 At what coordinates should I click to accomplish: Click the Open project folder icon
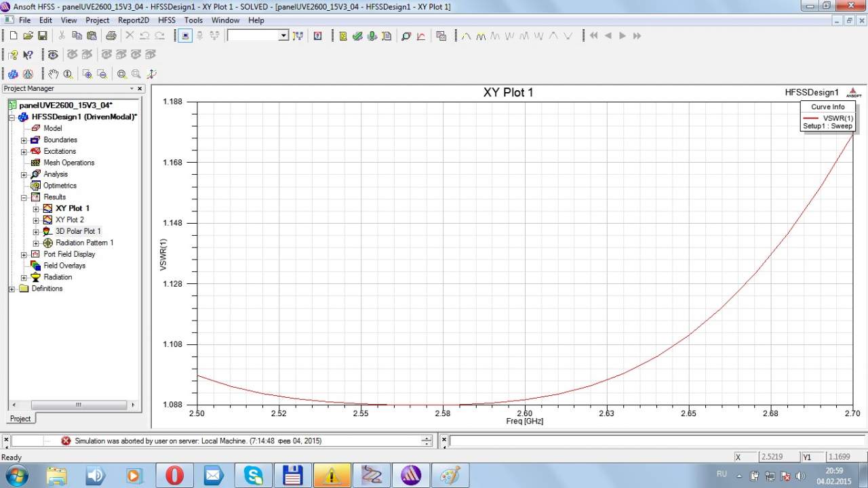pyautogui.click(x=28, y=36)
